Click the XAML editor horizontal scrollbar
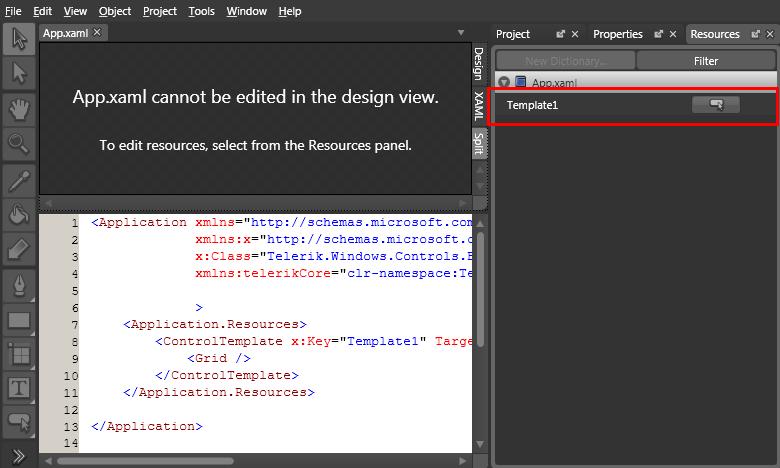780x468 pixels. tap(146, 461)
